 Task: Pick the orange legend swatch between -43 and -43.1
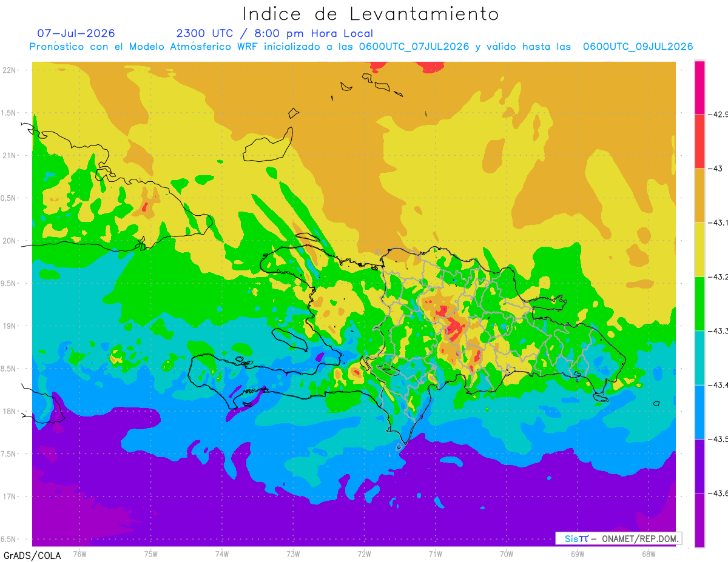coord(699,195)
